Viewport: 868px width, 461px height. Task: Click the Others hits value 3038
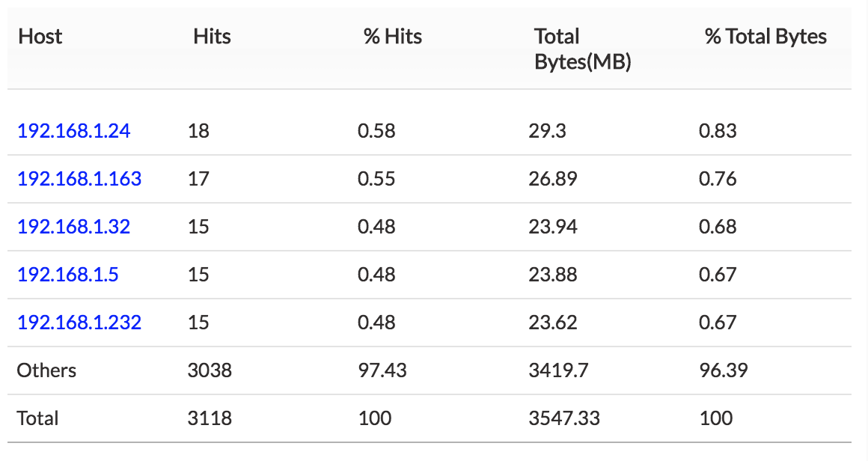point(210,370)
